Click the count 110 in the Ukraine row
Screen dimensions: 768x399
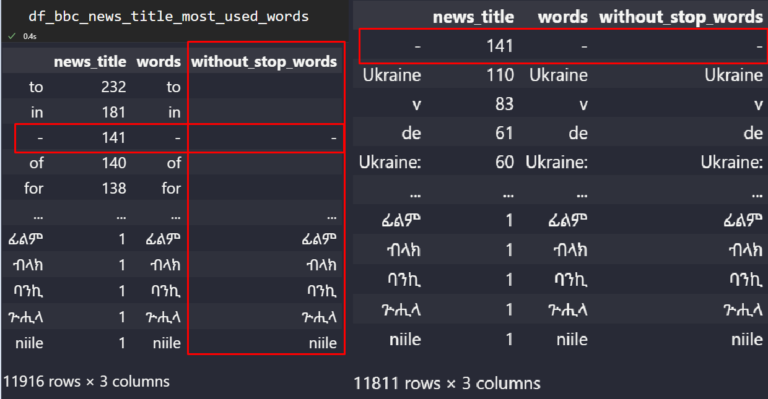(500, 75)
